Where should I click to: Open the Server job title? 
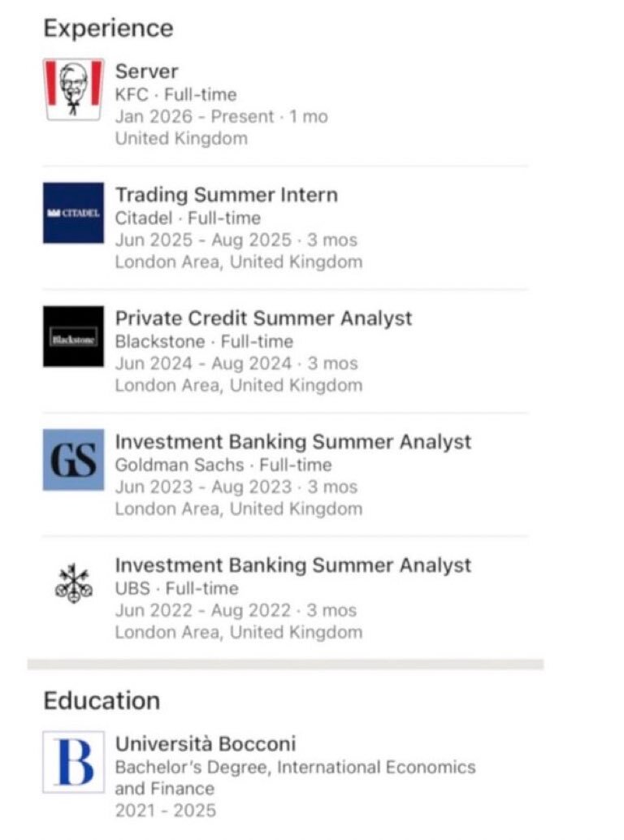coord(146,71)
